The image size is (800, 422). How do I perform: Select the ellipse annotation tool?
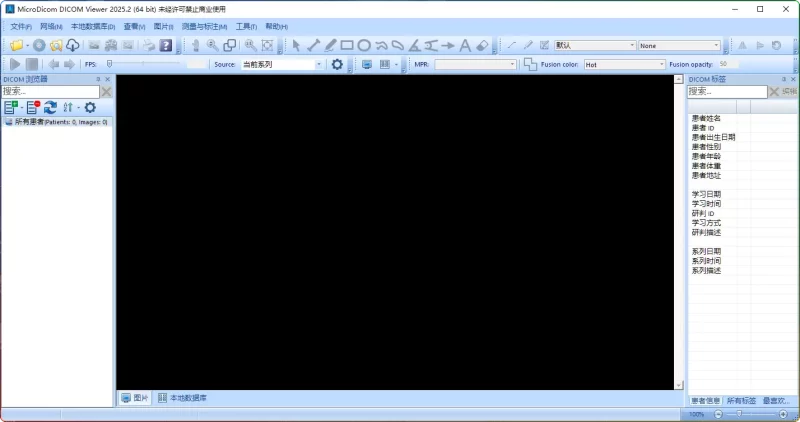pos(364,45)
